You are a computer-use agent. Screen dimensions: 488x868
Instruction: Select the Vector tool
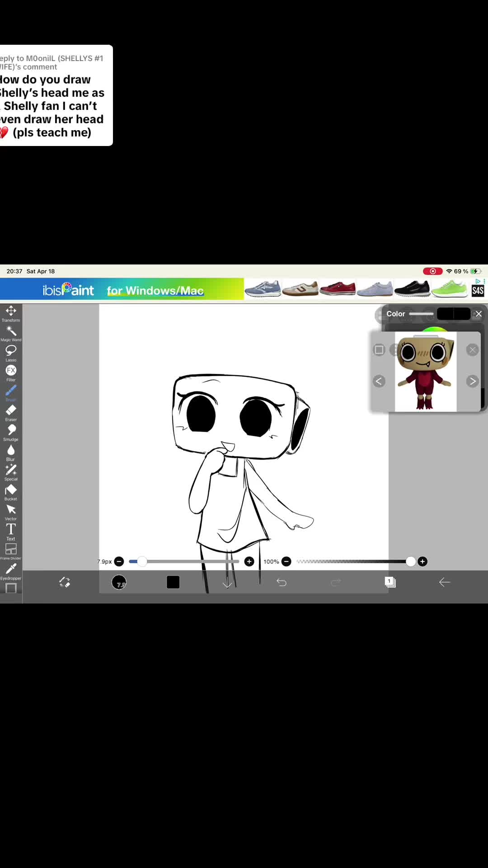pyautogui.click(x=11, y=512)
